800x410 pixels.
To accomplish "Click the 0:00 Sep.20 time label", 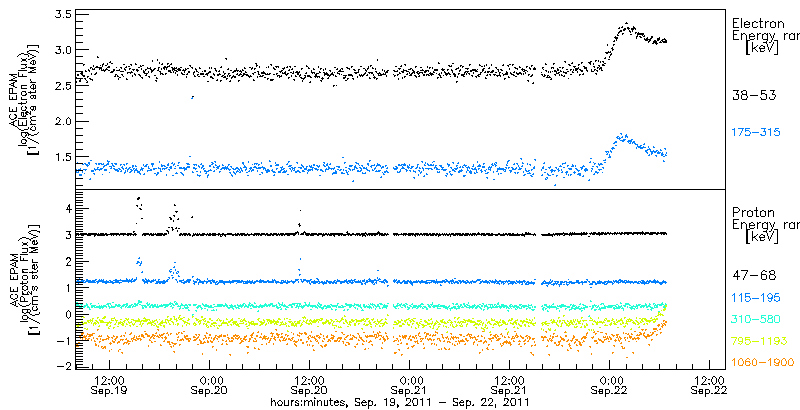I will [209, 386].
